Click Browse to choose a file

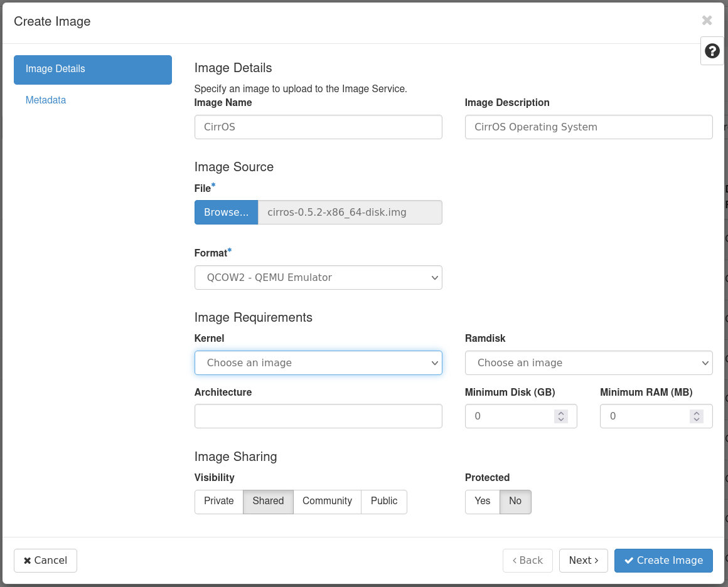click(x=226, y=212)
